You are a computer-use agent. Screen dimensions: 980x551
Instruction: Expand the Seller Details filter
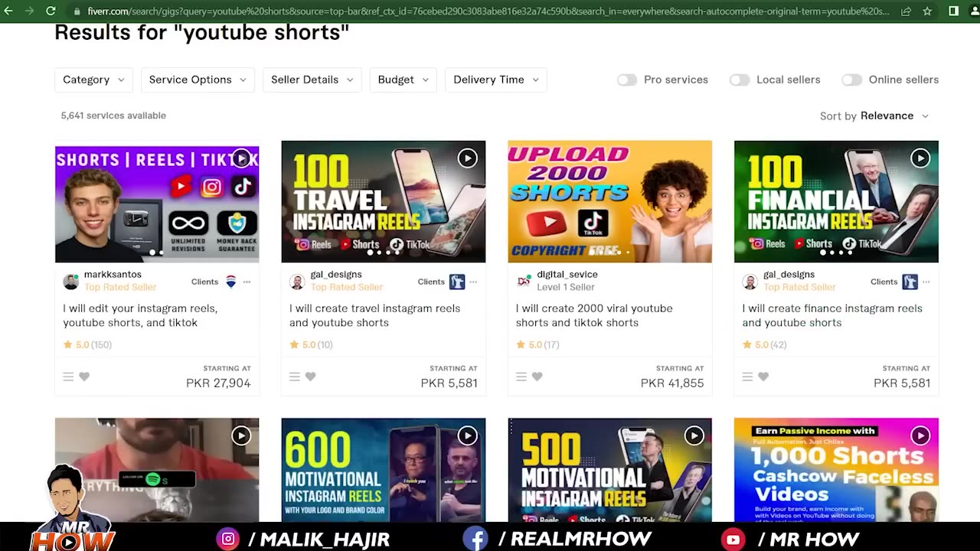coord(312,80)
